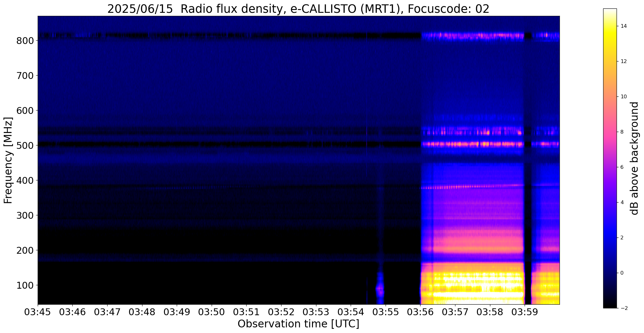Click the "Frequency [MHz]" axis label
This screenshot has height=333, width=644.
tap(8, 160)
